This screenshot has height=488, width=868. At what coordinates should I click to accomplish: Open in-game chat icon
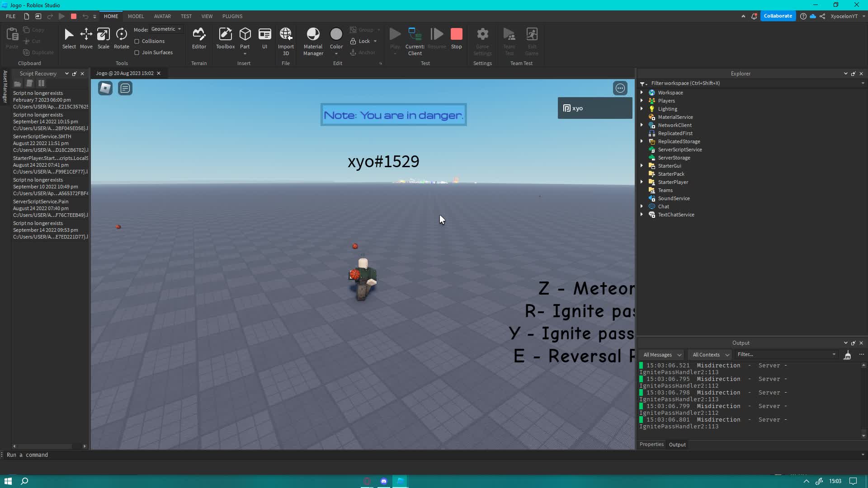point(125,88)
